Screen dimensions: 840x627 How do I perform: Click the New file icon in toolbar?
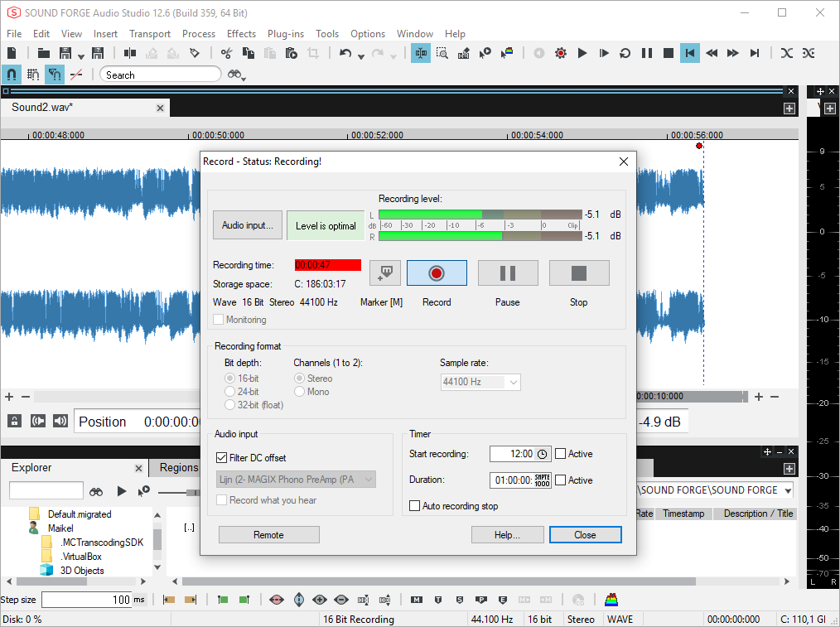coord(12,53)
